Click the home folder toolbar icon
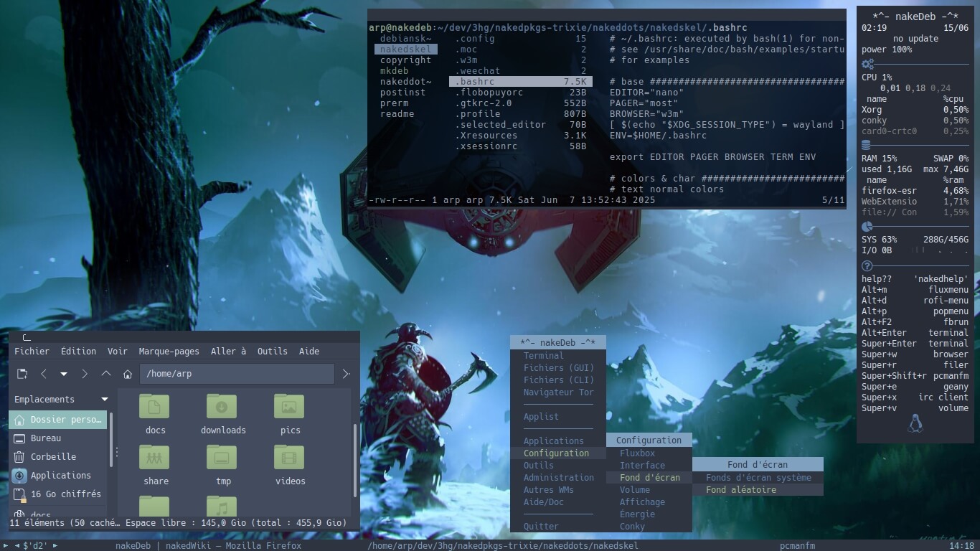 (x=128, y=374)
